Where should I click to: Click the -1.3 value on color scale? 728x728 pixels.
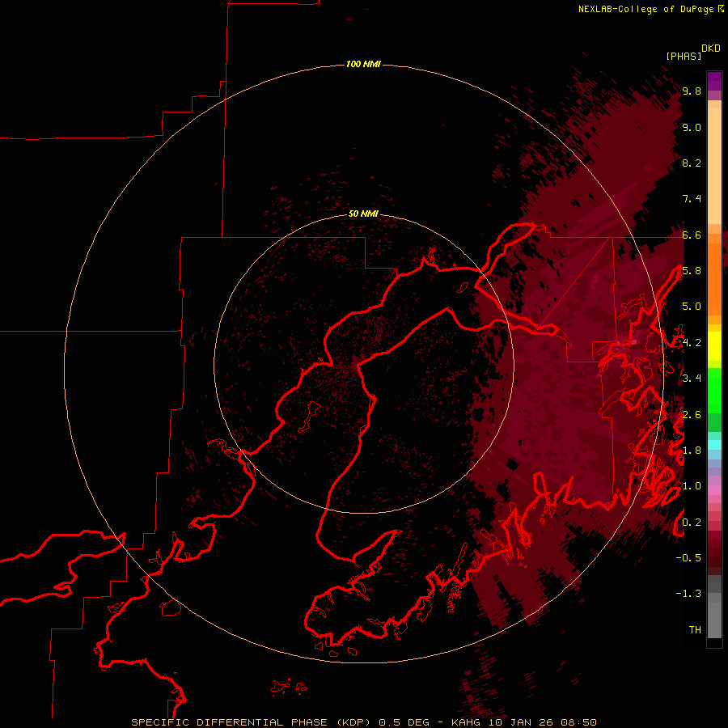click(688, 594)
